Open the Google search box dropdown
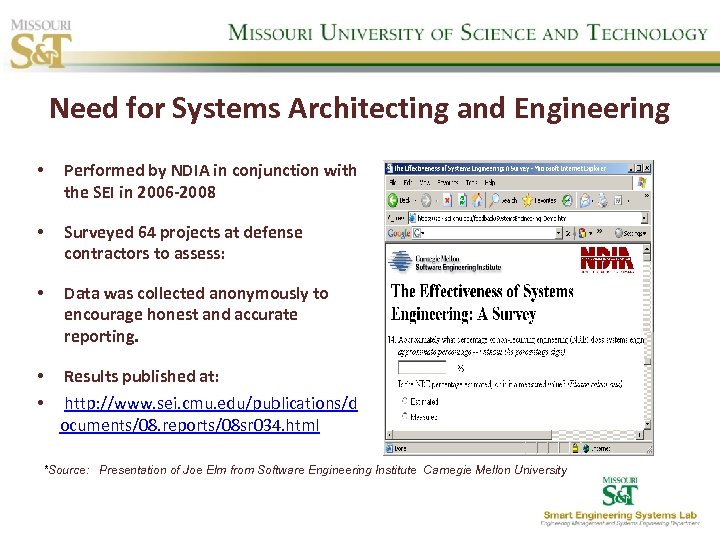This screenshot has height=540, width=720. [x=558, y=233]
